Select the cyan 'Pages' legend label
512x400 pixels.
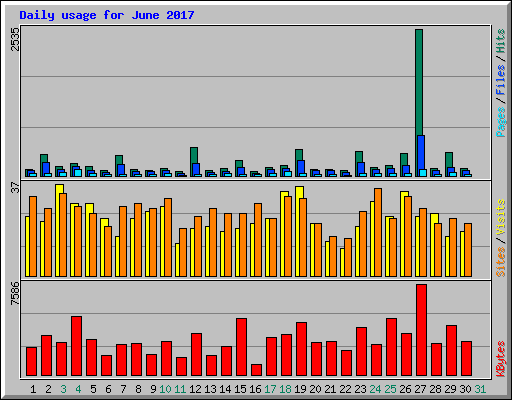coord(501,122)
